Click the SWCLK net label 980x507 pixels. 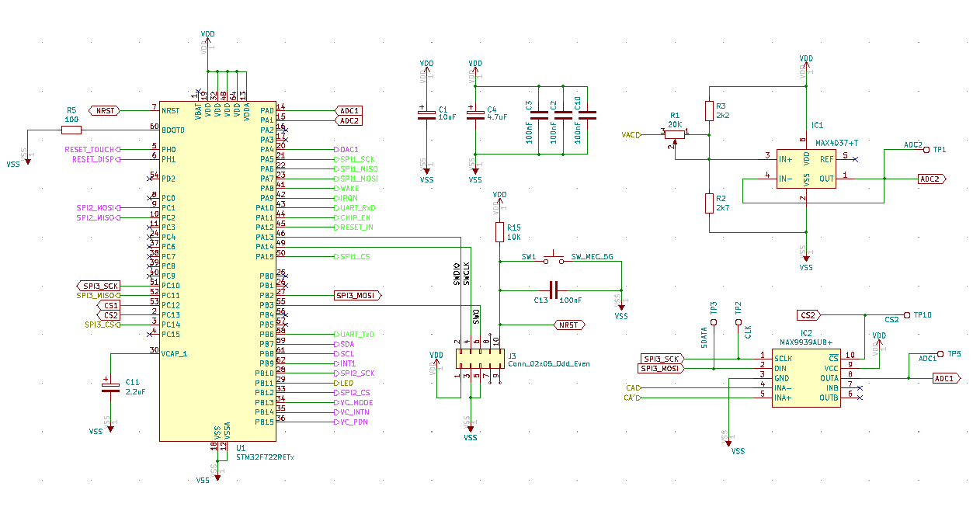[467, 274]
